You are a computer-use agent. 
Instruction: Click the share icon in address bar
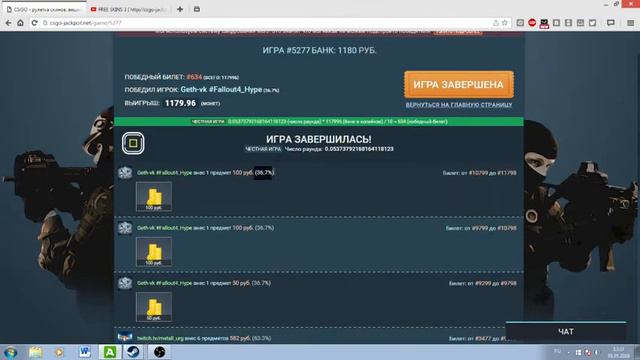click(x=496, y=23)
